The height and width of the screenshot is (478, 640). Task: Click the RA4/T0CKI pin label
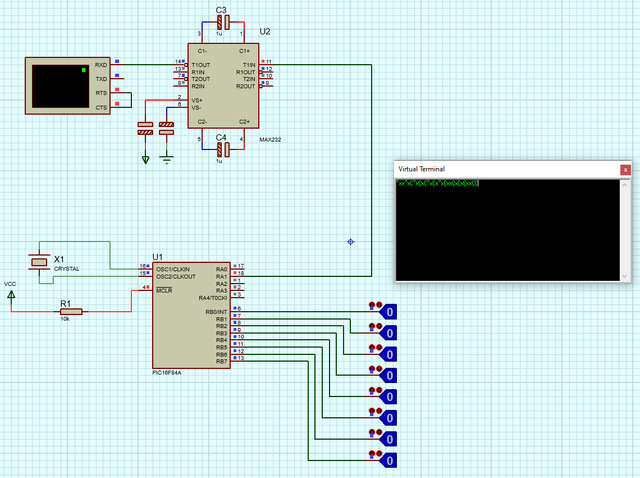coord(213,298)
